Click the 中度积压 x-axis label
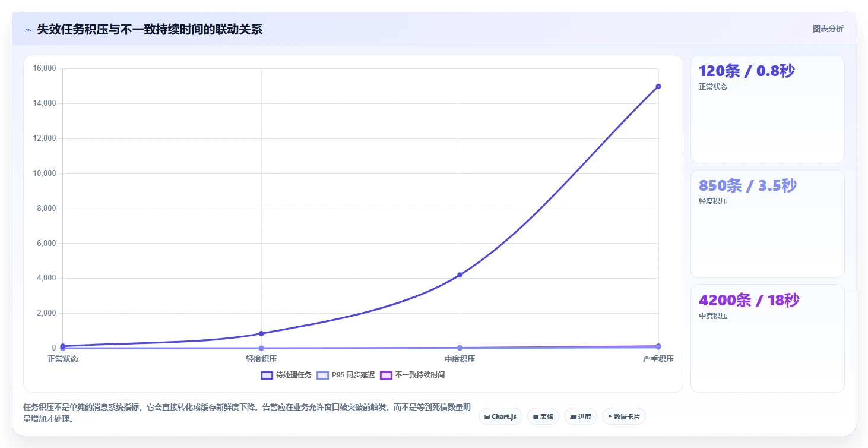 click(460, 359)
